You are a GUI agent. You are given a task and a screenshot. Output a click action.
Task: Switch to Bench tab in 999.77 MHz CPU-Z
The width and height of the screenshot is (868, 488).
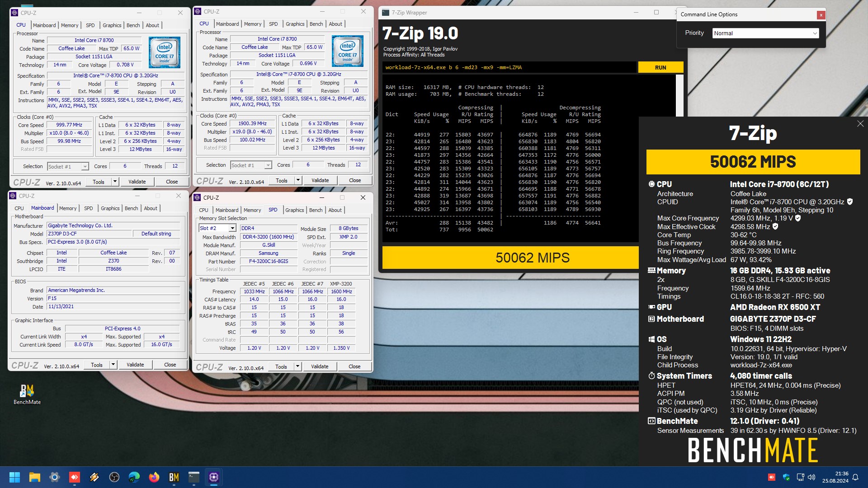pyautogui.click(x=133, y=25)
